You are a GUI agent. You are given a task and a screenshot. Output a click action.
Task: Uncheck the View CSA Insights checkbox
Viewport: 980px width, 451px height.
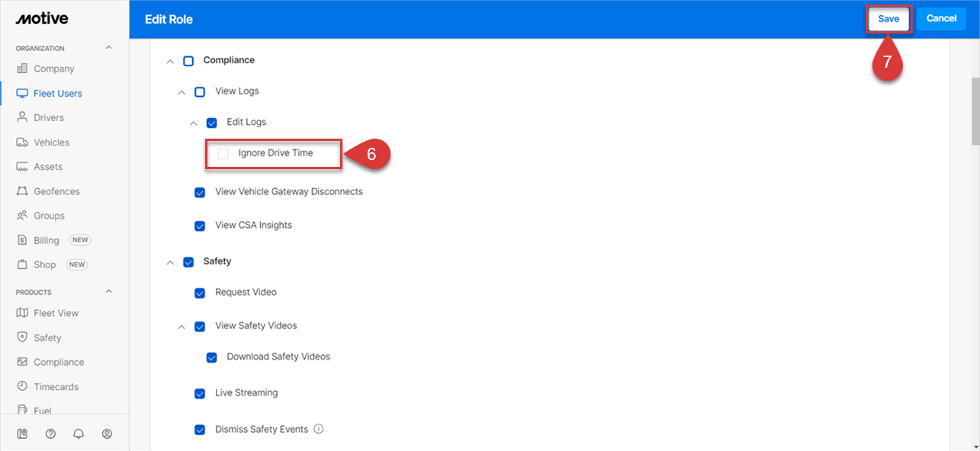point(200,226)
